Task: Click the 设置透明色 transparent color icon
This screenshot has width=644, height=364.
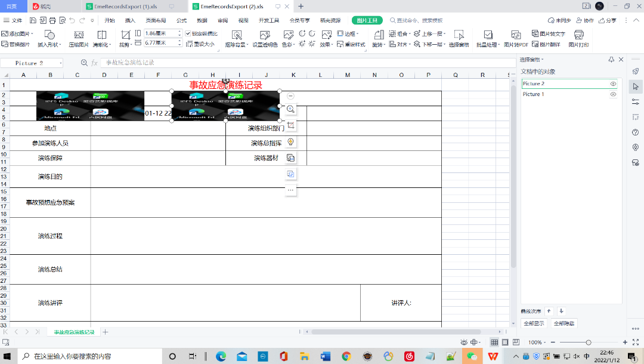Action: pos(265,35)
